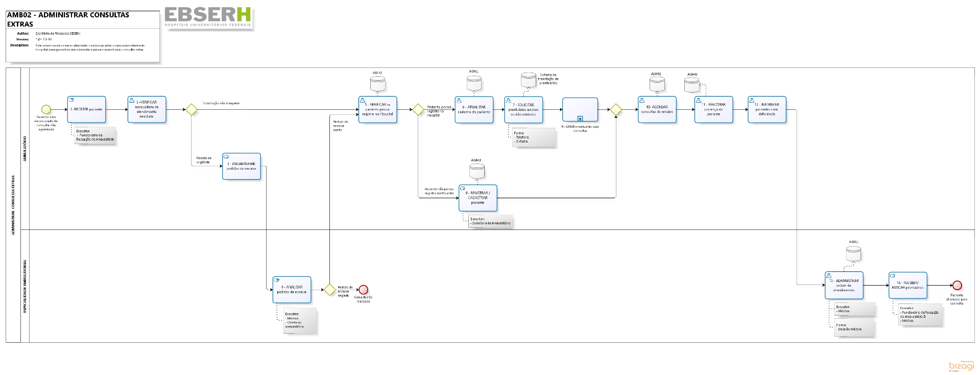Click the green start event circle
Image resolution: width=980 pixels, height=375 pixels.
click(46, 109)
